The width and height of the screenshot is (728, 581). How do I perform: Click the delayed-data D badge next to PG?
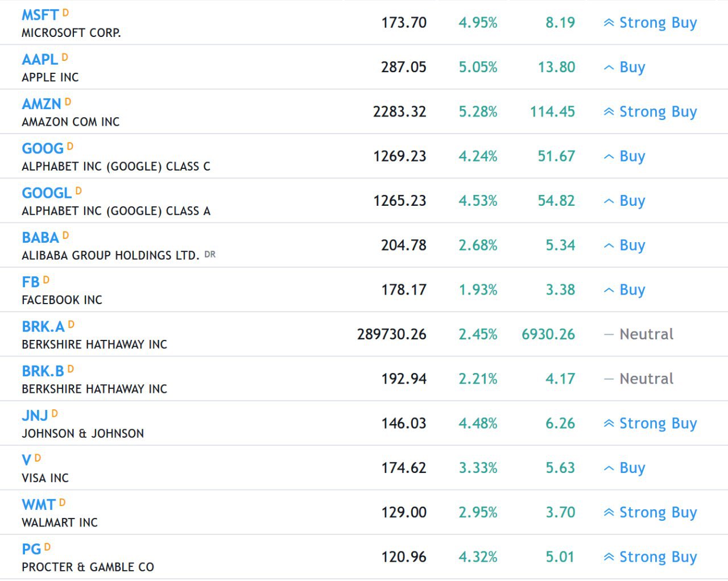[x=47, y=547]
